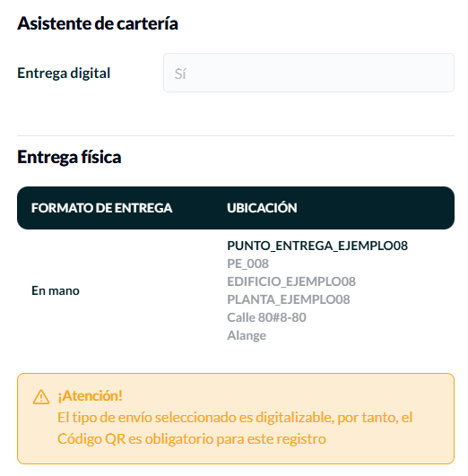Screen dimensions: 468x476
Task: Click the Alange city text
Action: (x=247, y=335)
